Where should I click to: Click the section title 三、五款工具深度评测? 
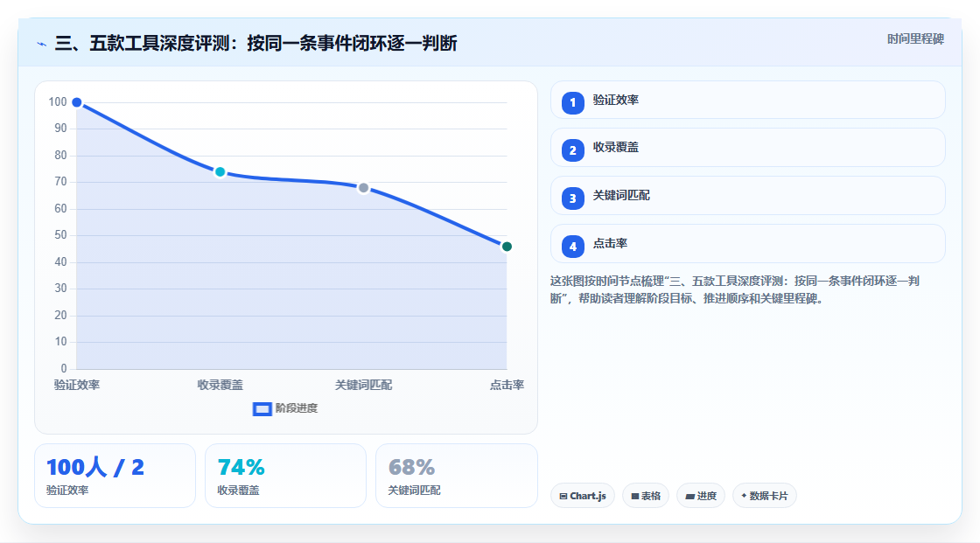[x=256, y=43]
